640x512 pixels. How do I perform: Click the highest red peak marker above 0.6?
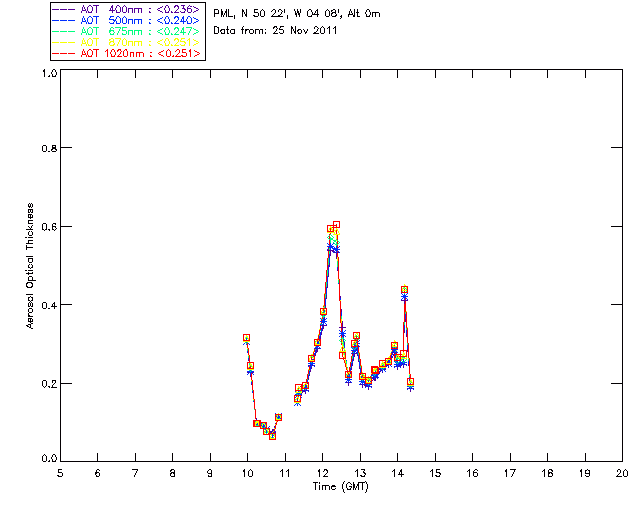tap(336, 225)
